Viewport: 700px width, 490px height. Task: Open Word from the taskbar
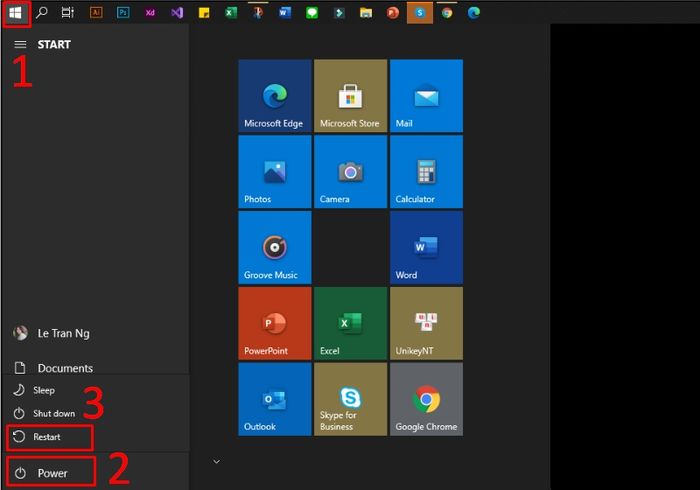pos(284,12)
